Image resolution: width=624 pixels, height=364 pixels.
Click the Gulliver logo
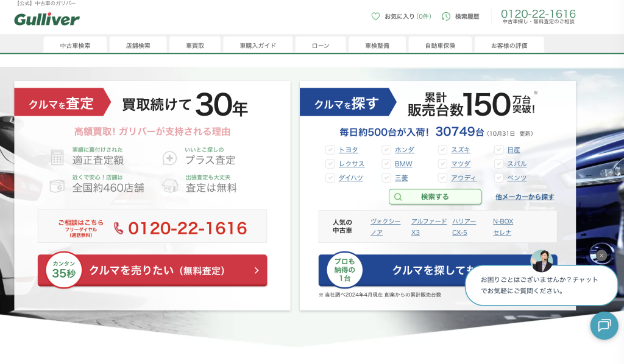pos(47,19)
